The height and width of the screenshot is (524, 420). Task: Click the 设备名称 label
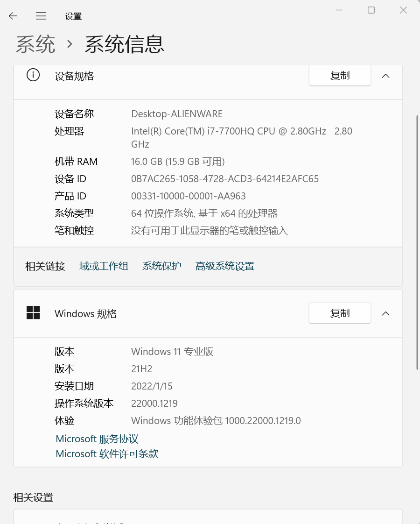click(x=74, y=114)
